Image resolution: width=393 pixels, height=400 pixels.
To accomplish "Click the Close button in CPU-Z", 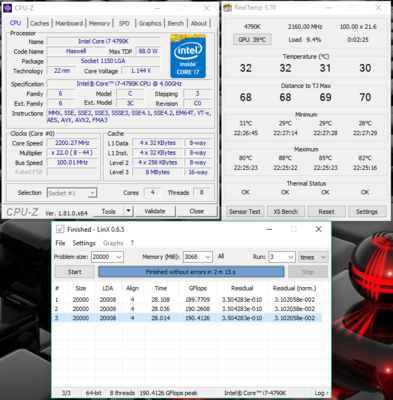I will 197,211.
